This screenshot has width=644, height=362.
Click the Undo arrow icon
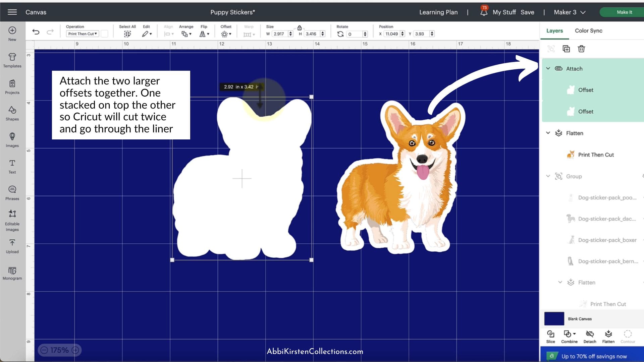36,32
